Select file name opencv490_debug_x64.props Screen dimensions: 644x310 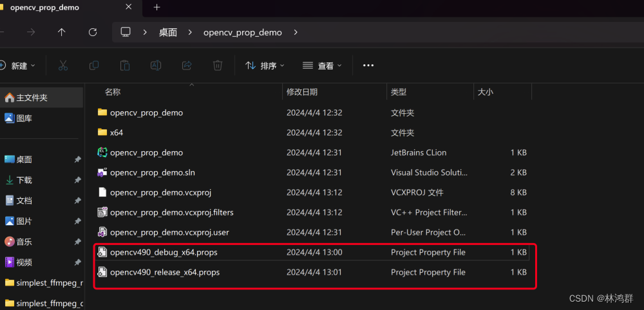click(x=164, y=253)
